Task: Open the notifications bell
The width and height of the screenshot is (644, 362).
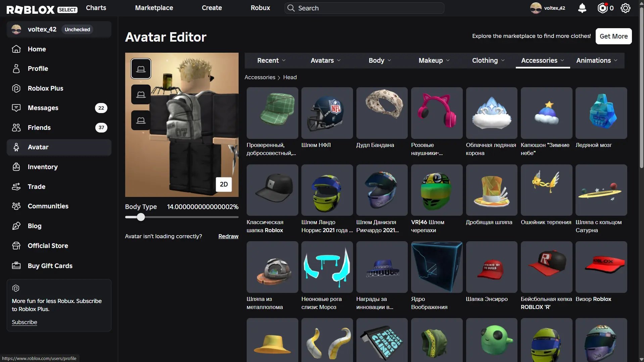Action: pyautogui.click(x=582, y=8)
